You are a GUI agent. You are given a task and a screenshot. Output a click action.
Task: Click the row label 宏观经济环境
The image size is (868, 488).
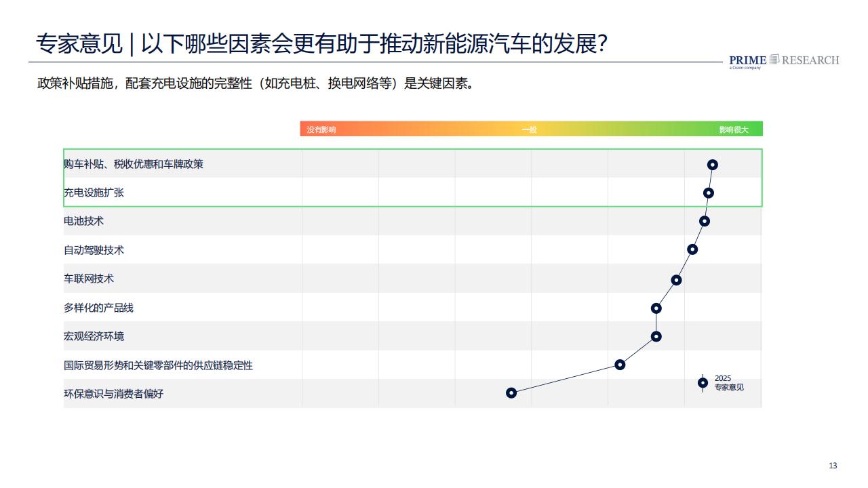tap(94, 336)
